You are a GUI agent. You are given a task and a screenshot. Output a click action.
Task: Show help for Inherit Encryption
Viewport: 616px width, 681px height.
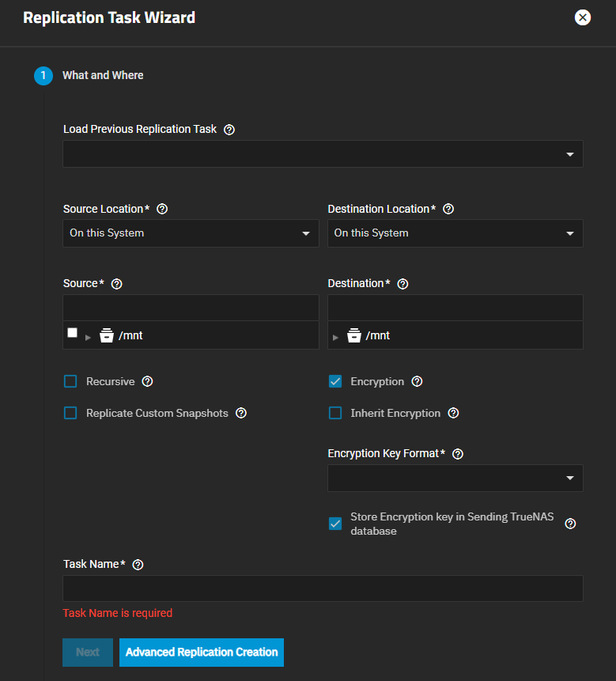point(453,413)
